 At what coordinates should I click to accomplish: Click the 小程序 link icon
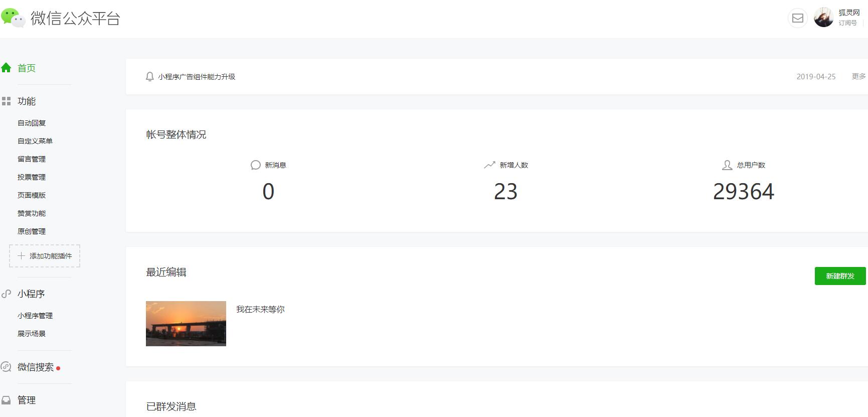click(6, 294)
